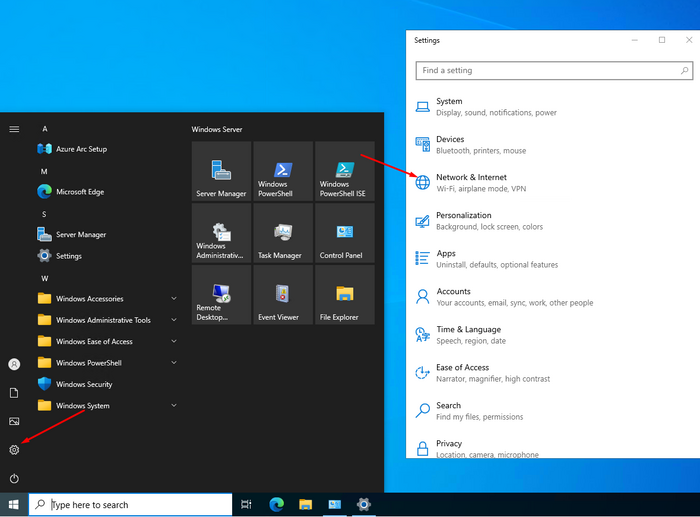Click the Windows Server tile group header
The width and height of the screenshot is (700, 517).
(x=217, y=129)
